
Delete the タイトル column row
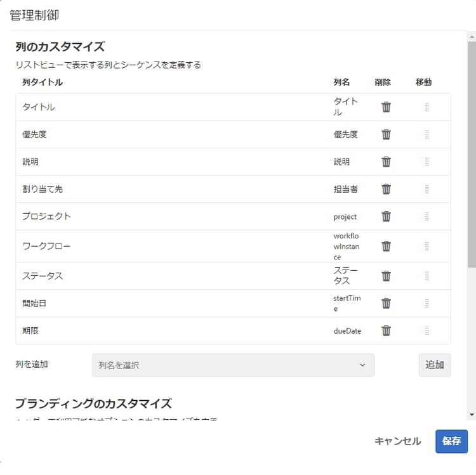(x=386, y=107)
